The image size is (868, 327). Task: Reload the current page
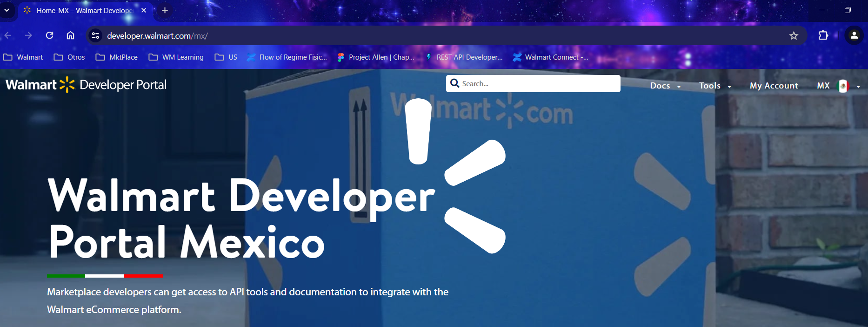coord(50,35)
